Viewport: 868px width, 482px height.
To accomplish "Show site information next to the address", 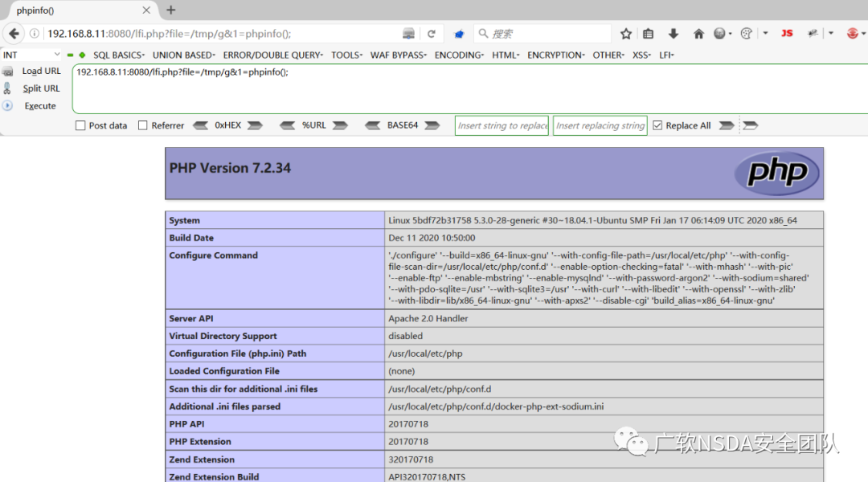I will tap(35, 34).
